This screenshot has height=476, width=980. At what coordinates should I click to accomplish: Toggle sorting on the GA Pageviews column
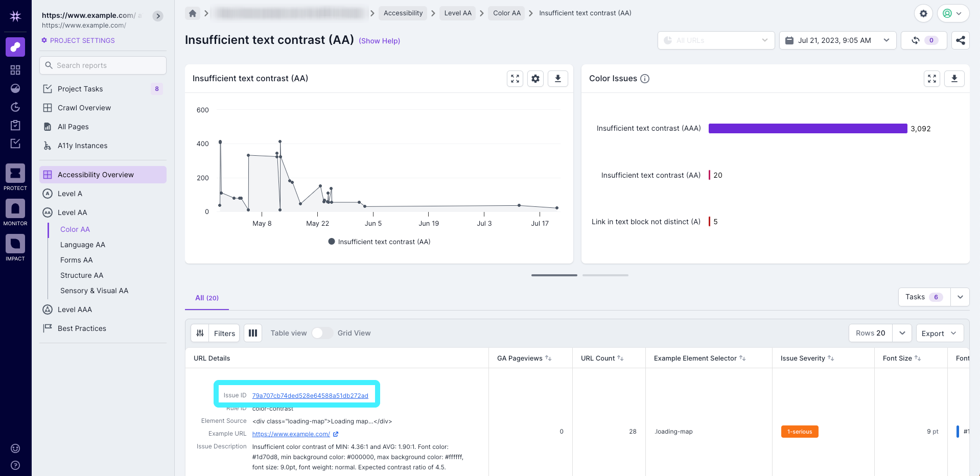(x=549, y=358)
